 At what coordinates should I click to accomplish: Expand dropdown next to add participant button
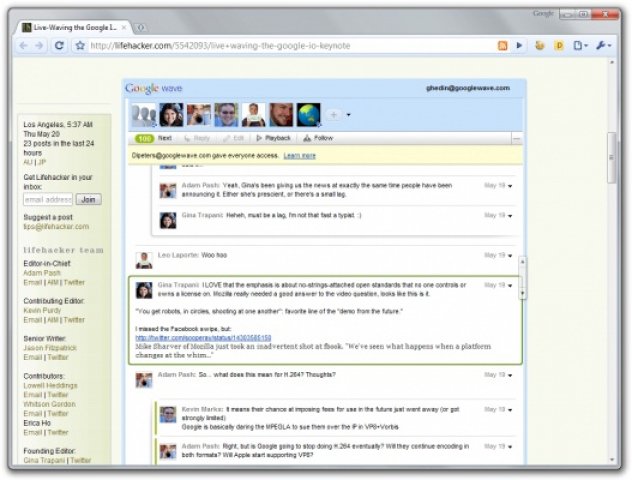pyautogui.click(x=349, y=115)
